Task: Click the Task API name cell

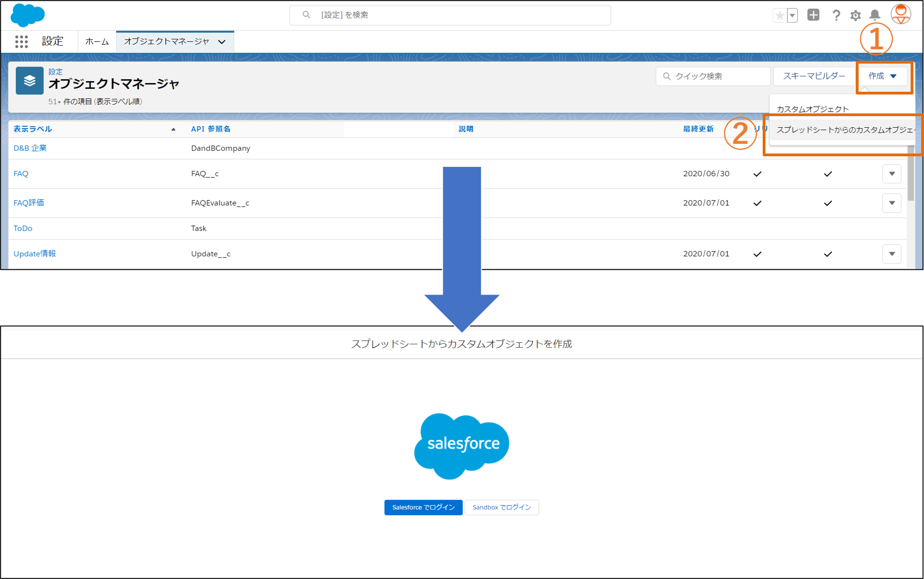Action: pos(199,229)
